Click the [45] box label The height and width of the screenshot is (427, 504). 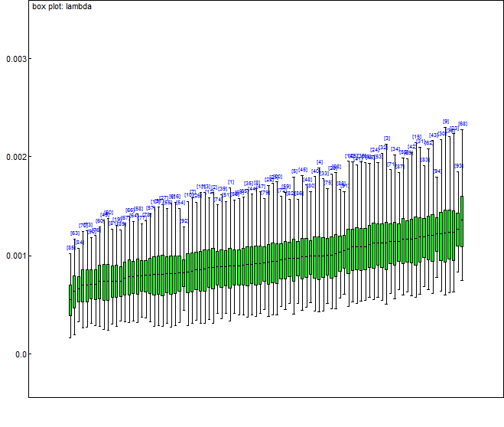303,169
